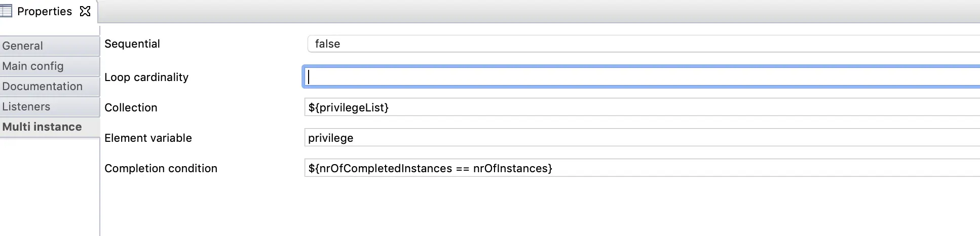Click the Loop cardinality label
Viewport: 980px width, 236px height.
click(146, 77)
